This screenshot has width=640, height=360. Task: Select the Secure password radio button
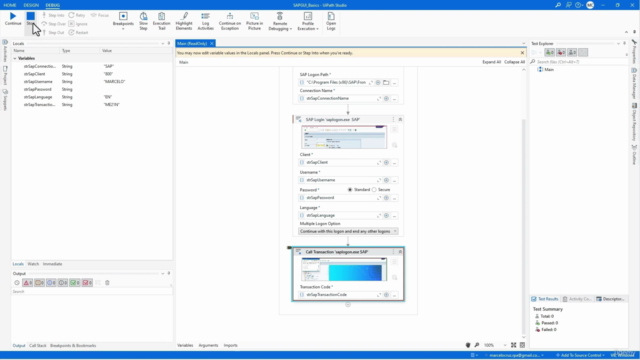point(374,190)
